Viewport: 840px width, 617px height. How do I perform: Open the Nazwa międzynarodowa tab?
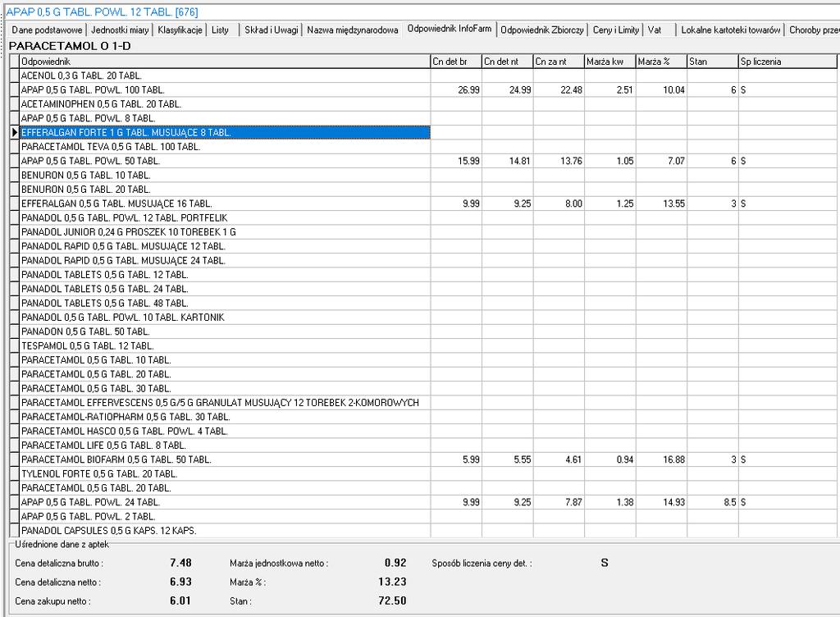pyautogui.click(x=353, y=30)
